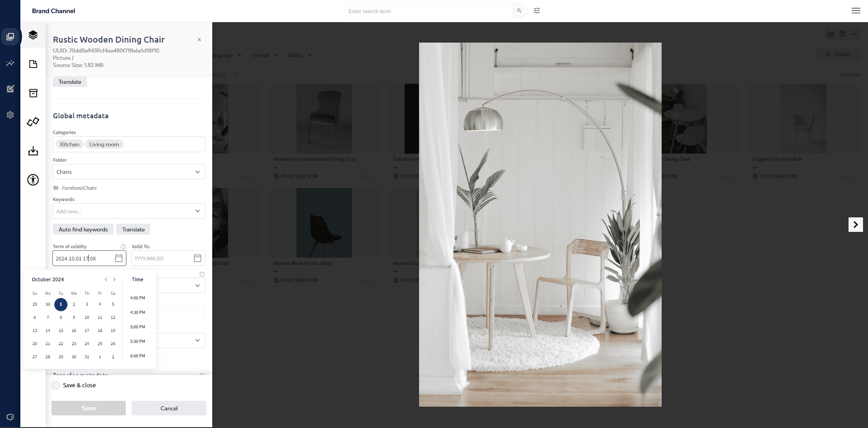Screen dimensions: 868x428
Task: Pick October 10 in the calendar
Action: 87,317
